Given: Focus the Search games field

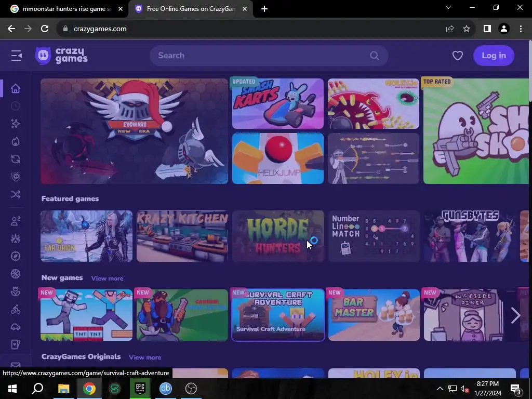Looking at the screenshot, I should click(269, 56).
